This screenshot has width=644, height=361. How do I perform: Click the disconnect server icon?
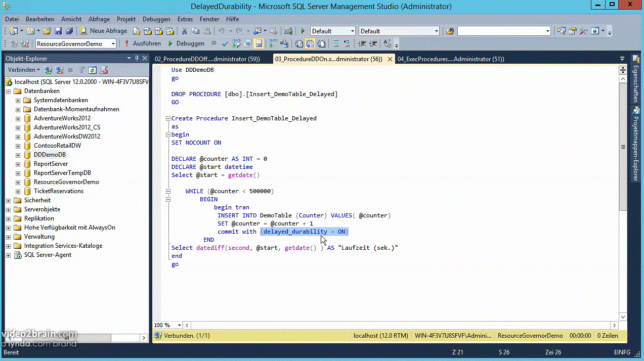tap(59, 70)
